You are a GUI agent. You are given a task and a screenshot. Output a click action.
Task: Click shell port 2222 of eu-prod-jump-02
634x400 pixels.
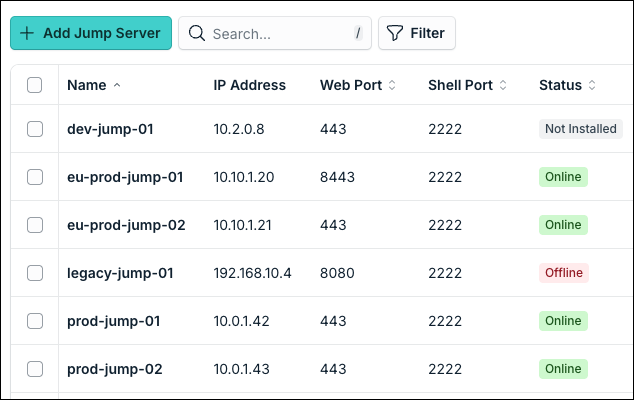pos(445,225)
